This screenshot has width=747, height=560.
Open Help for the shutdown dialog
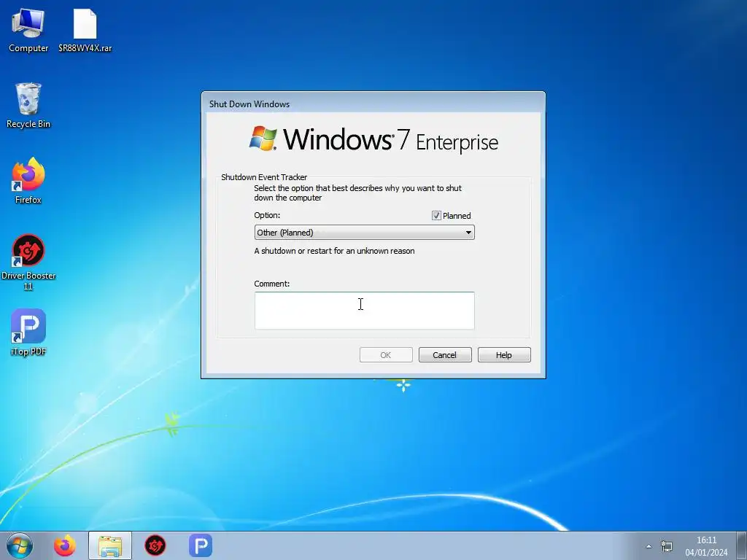[x=504, y=355]
